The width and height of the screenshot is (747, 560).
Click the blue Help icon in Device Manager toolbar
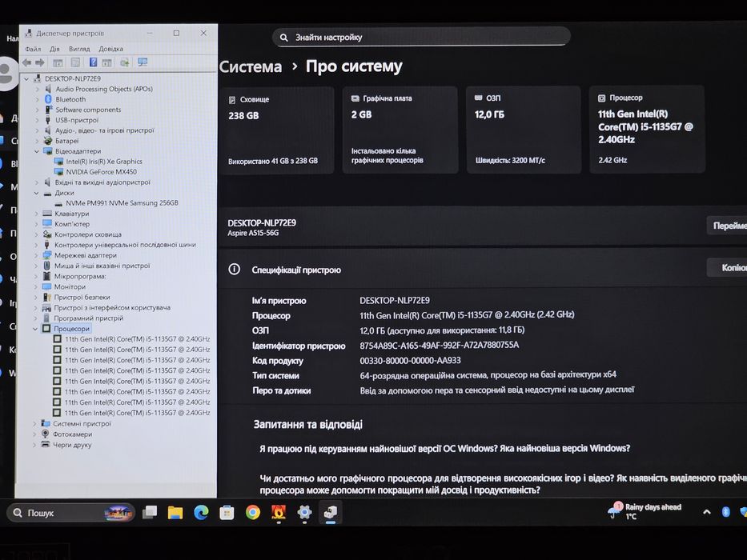pos(94,62)
